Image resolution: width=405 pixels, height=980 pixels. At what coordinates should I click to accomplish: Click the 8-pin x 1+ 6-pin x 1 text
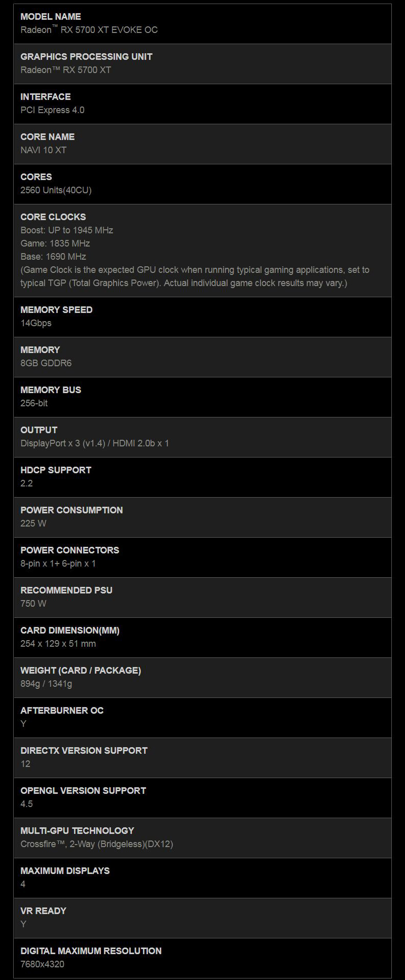[x=58, y=564]
